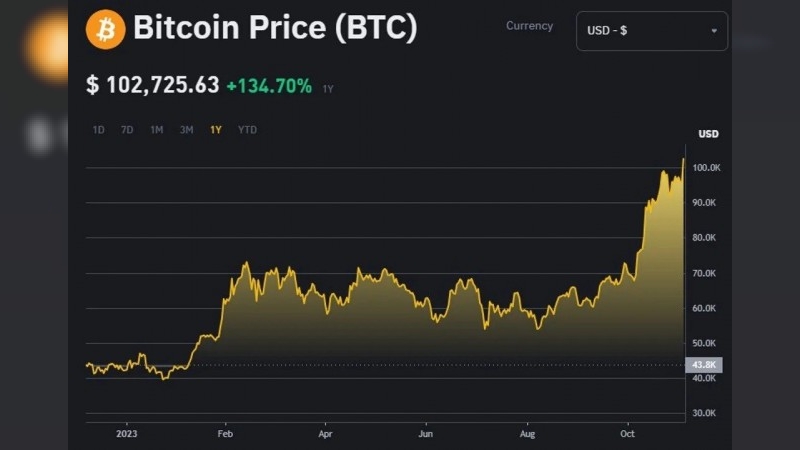800x450 pixels.
Task: Click the Currency label text
Action: pos(529,26)
